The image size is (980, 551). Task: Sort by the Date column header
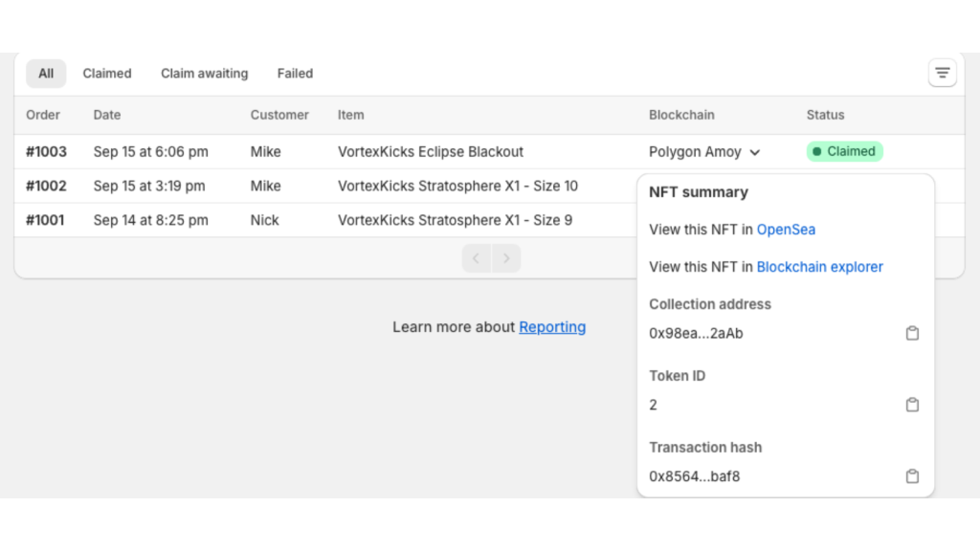[107, 115]
